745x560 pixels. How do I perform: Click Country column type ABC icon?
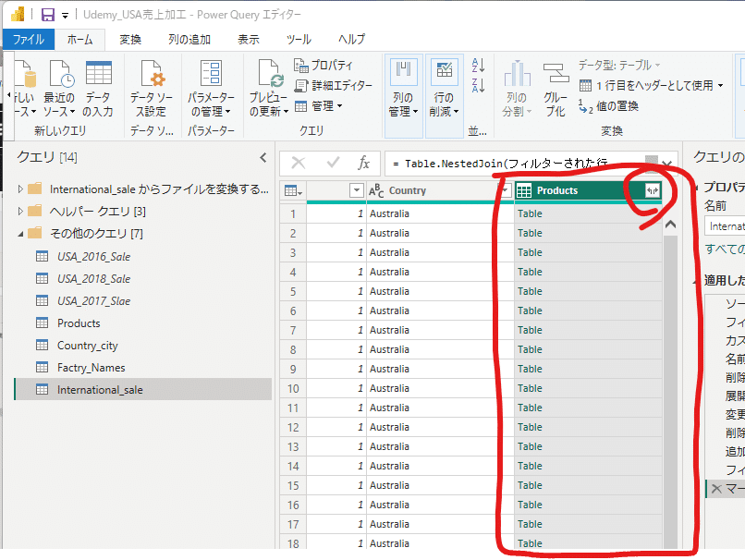[x=376, y=191]
